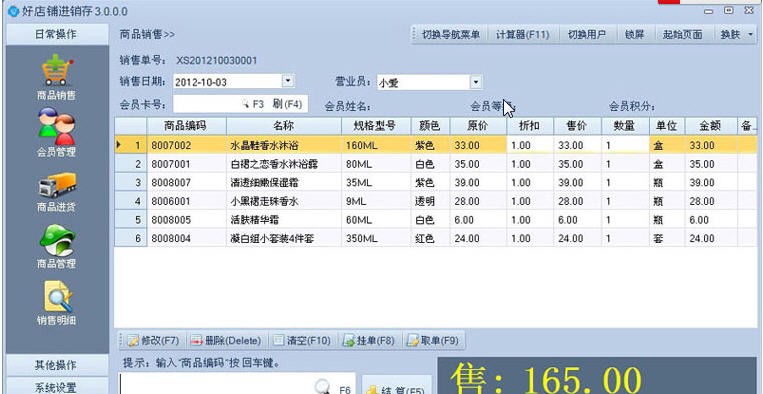Sort by 商品编码 column header
This screenshot has height=394, width=763.
[186, 126]
